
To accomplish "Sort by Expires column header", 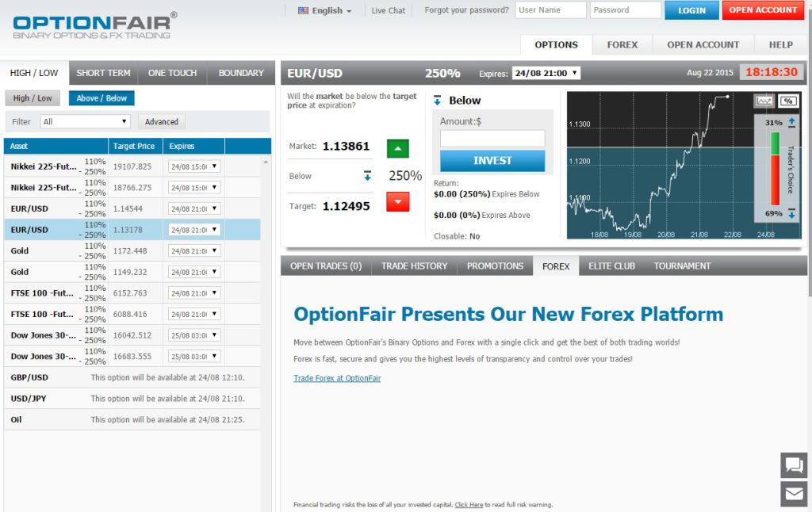I will 193,147.
